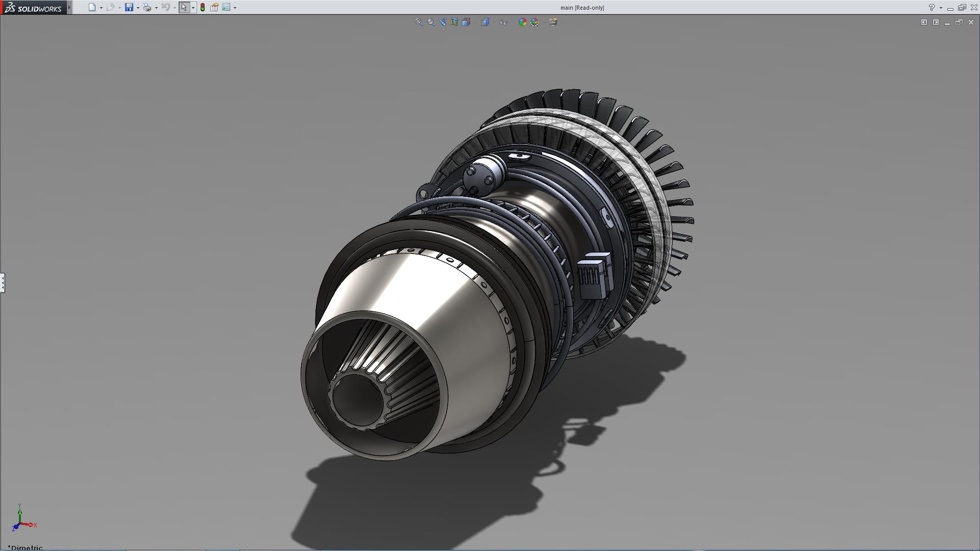Expand the collapsed left FeatureManager panel handle
Image resolution: width=980 pixels, height=551 pixels.
click(x=3, y=282)
